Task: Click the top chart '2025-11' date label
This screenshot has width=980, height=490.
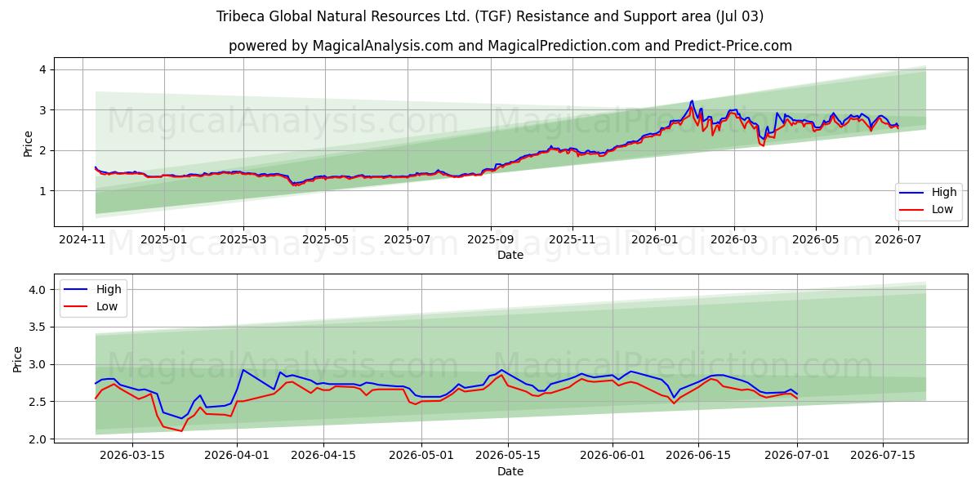Action: click(x=572, y=240)
